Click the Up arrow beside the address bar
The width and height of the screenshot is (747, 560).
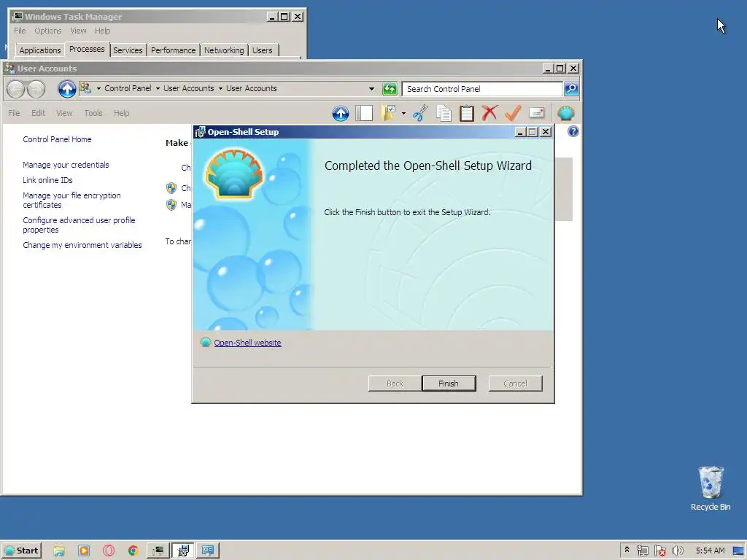67,88
